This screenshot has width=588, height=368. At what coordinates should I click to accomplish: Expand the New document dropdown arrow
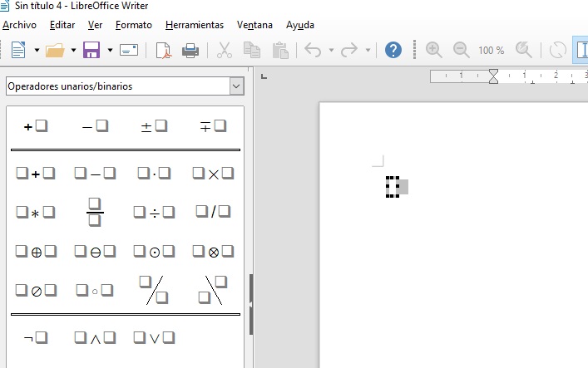click(x=37, y=51)
